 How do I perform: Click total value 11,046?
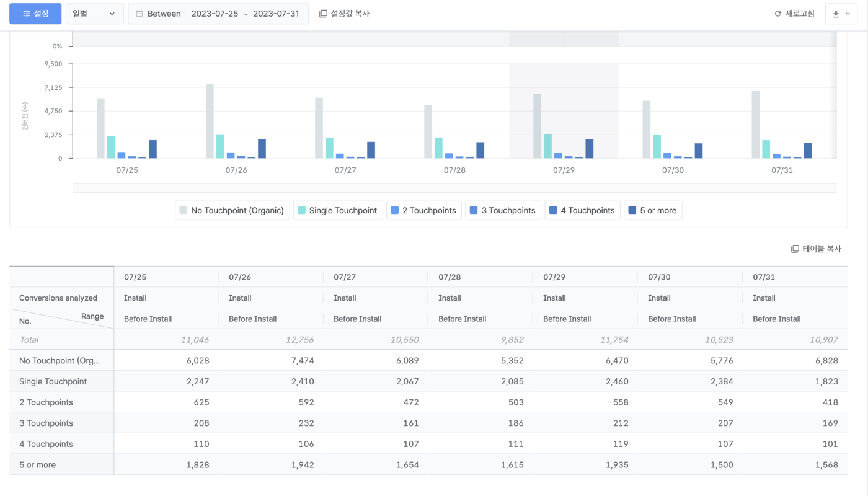click(x=195, y=340)
